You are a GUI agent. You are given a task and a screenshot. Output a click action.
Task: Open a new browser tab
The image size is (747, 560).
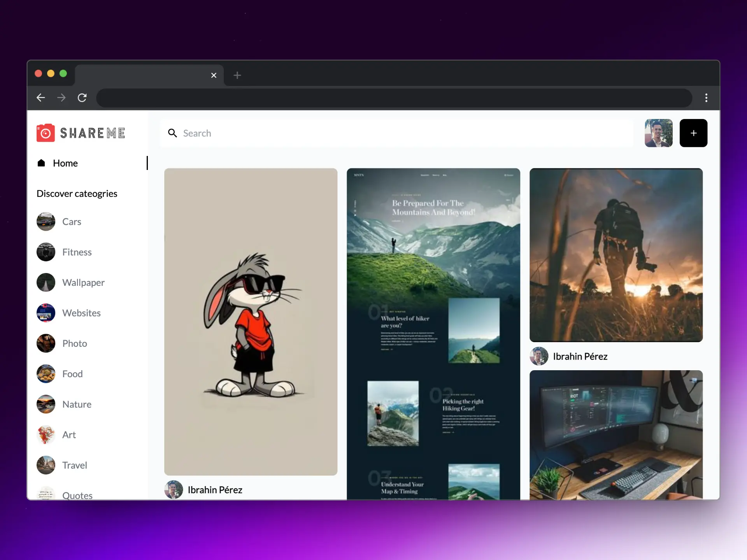coord(237,75)
